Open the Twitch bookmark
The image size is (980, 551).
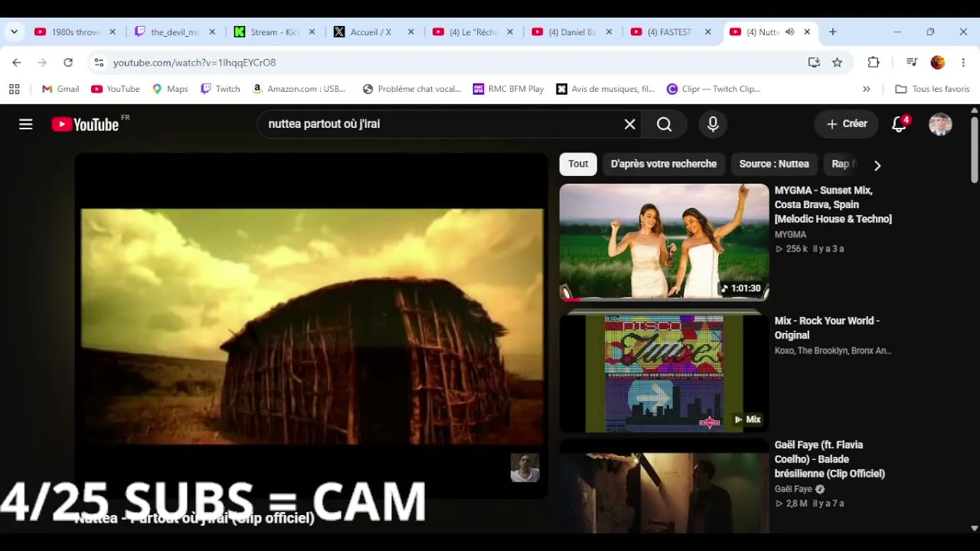[x=220, y=89]
